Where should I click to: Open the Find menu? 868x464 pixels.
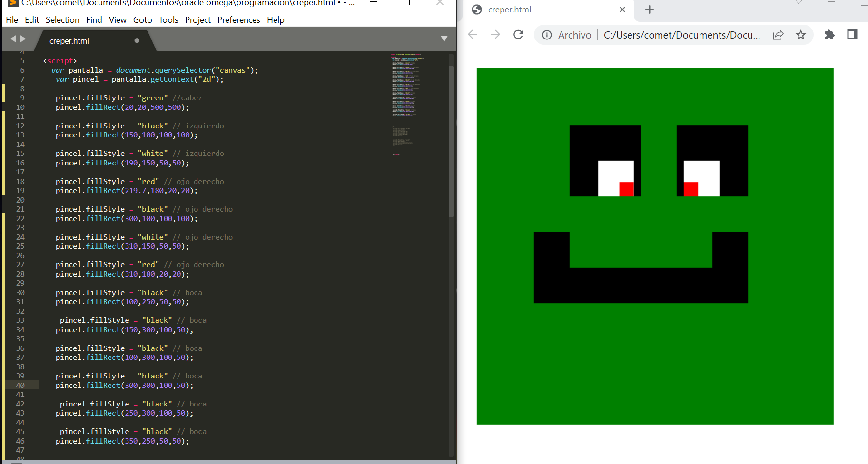[94, 20]
